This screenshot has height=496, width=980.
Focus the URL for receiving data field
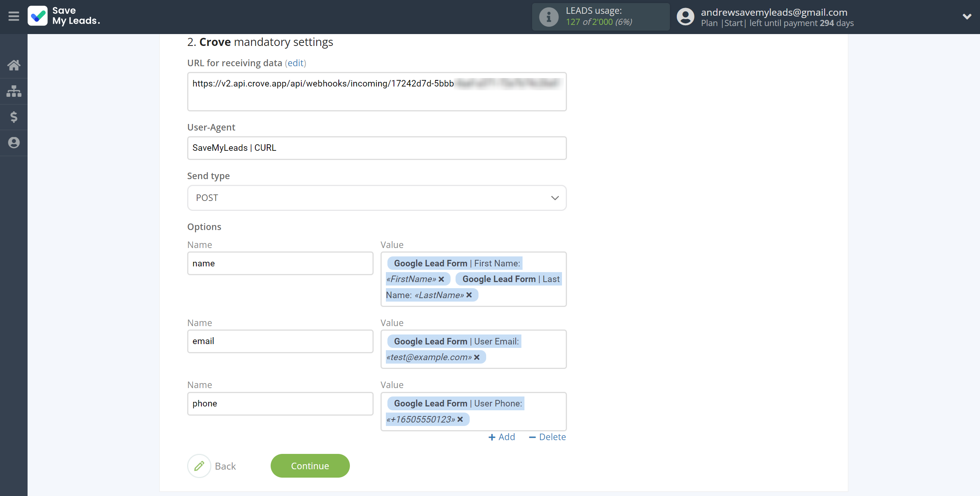click(x=377, y=92)
